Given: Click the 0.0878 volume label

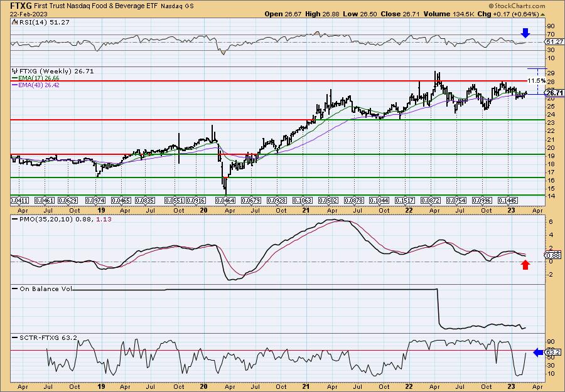Looking at the screenshot, I should click(x=353, y=200).
